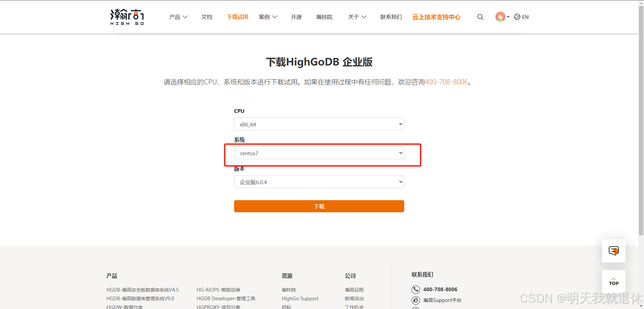The height and width of the screenshot is (309, 644).
Task: Select the 下载试用 nav item
Action: click(237, 17)
